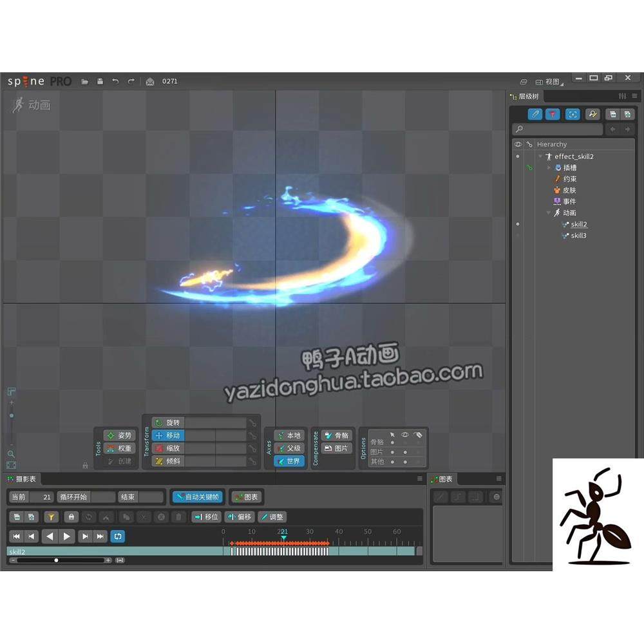Viewport: 644px width, 644px height.
Task: Toggle the red funnel filter in tree
Action: 553,114
